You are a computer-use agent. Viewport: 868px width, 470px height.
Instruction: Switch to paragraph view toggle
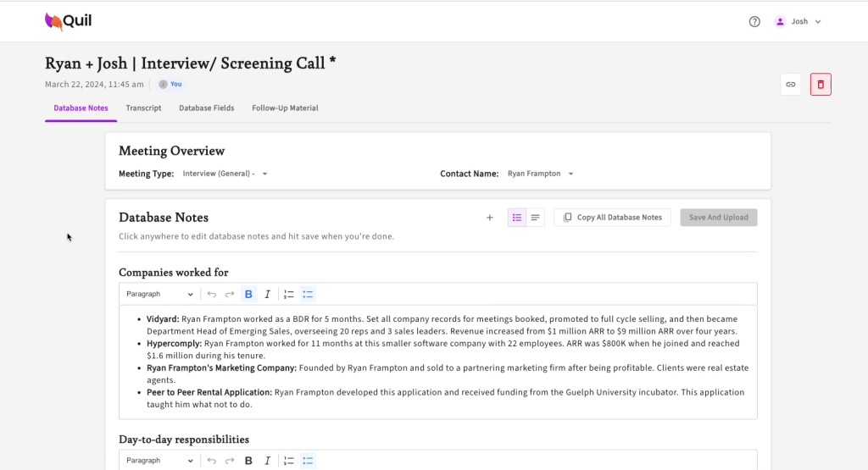(536, 218)
